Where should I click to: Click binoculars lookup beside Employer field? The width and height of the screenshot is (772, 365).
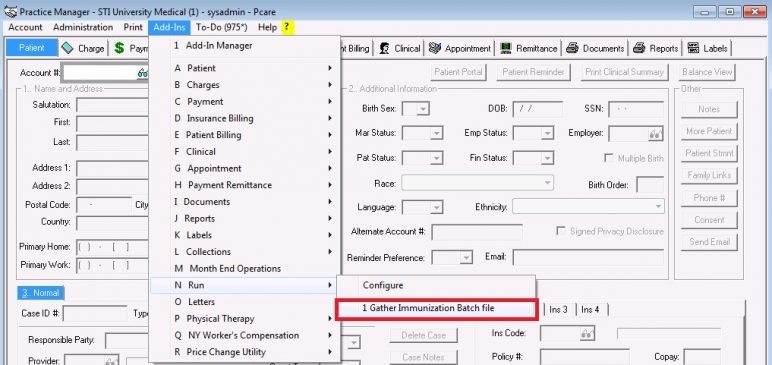[x=655, y=133]
